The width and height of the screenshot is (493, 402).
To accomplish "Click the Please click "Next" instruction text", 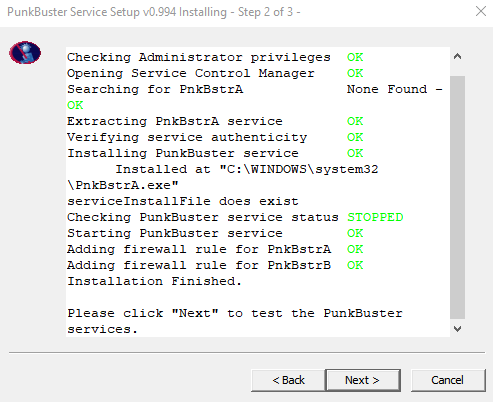I will coord(235,321).
